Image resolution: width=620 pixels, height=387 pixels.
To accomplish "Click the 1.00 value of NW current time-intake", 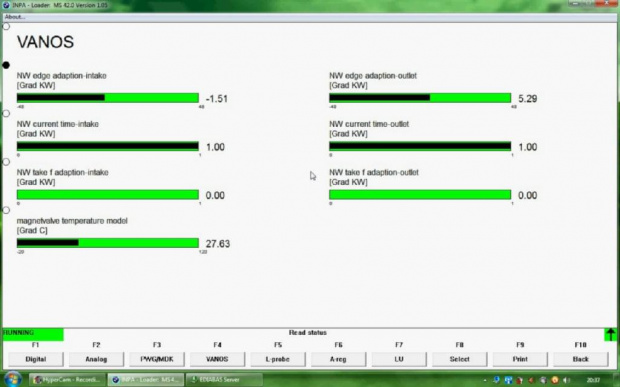I will coord(215,147).
